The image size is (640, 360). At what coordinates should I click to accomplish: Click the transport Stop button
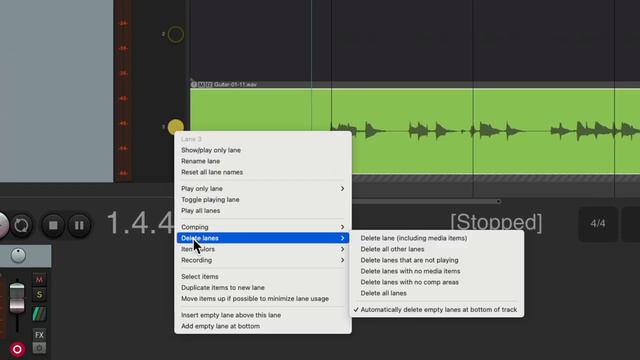53,225
